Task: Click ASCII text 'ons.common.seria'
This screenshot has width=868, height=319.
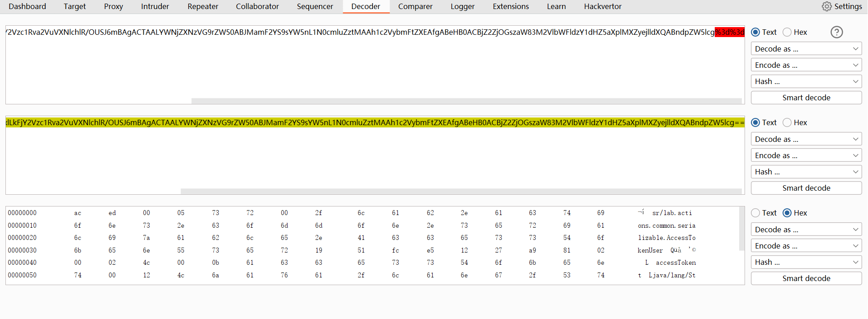Action: pos(667,225)
